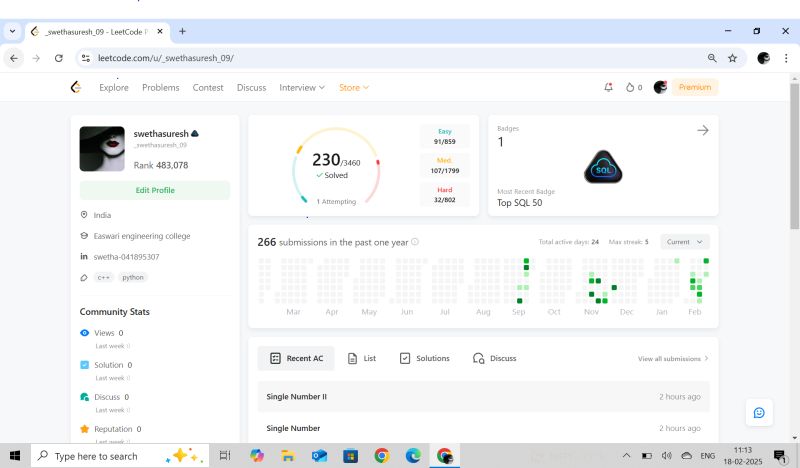800x468 pixels.
Task: Open the Chrome profile avatar icon
Action: tap(763, 58)
